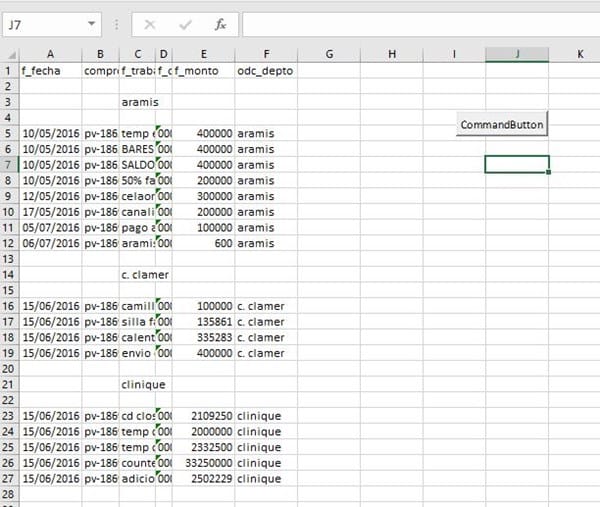Select column J header
Screen dimensions: 600x507
pyautogui.click(x=517, y=55)
